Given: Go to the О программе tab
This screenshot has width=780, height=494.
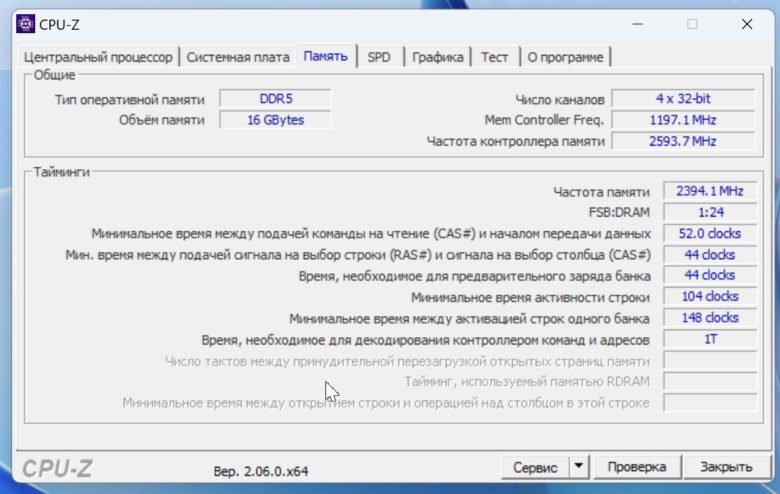Looking at the screenshot, I should pyautogui.click(x=565, y=57).
